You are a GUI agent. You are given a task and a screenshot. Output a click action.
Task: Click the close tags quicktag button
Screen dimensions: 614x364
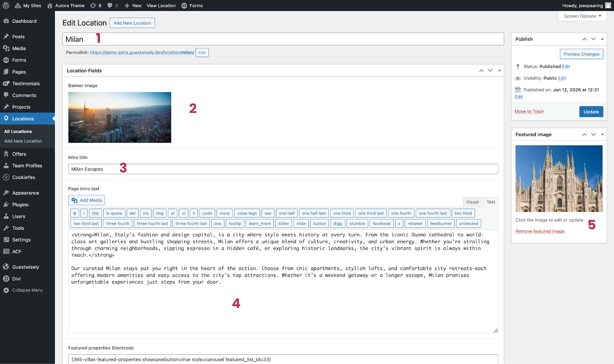coord(247,213)
